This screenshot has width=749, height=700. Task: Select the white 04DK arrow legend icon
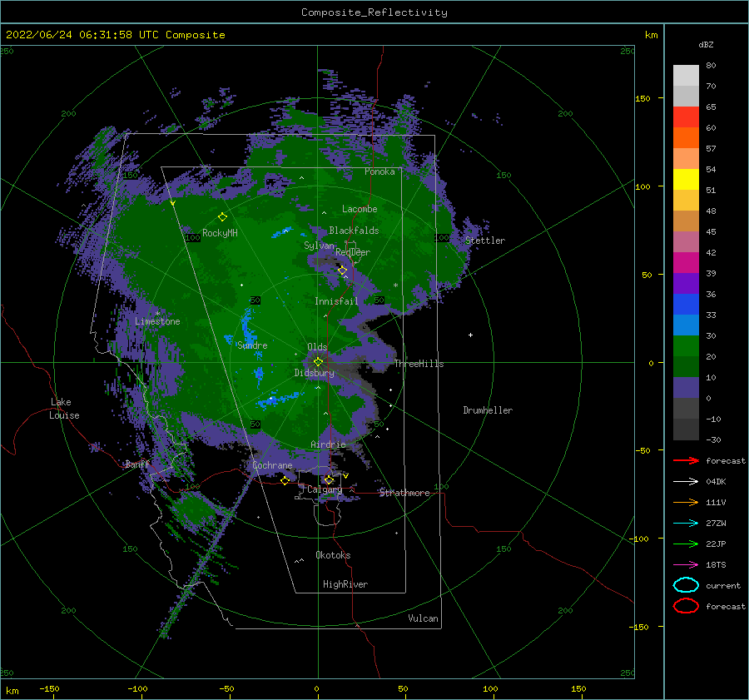[x=686, y=481]
